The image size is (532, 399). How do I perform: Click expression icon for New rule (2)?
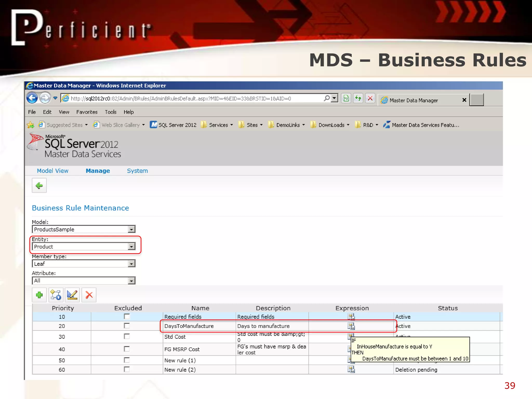(x=351, y=369)
